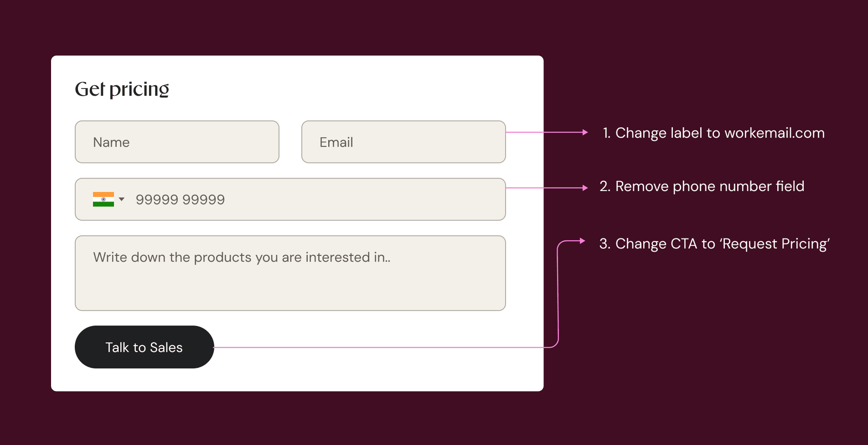Image resolution: width=868 pixels, height=445 pixels.
Task: Click annotation 2 Remove phone number field
Action: coord(702,186)
